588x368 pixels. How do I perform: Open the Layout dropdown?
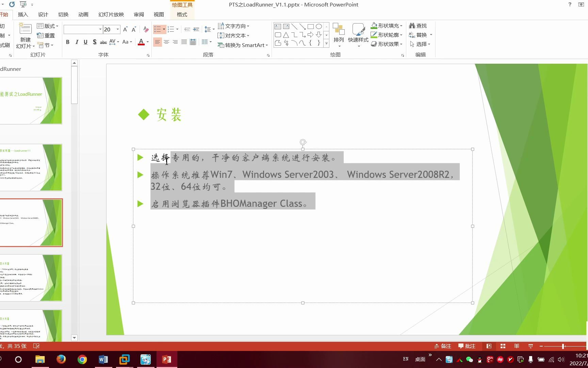click(x=48, y=26)
